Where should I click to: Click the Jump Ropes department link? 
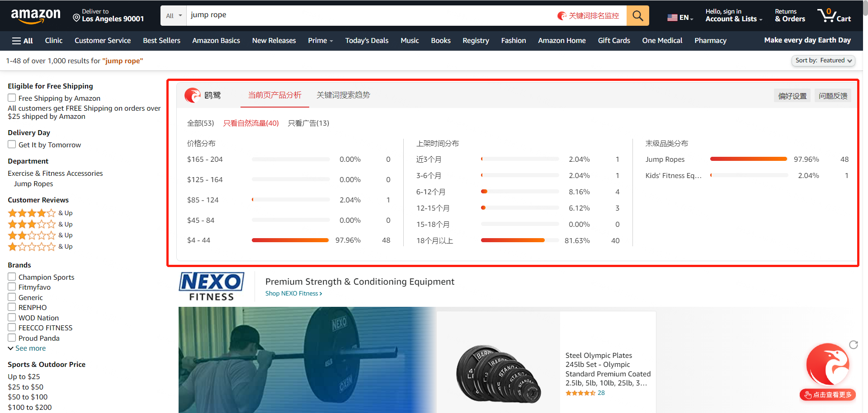tap(33, 184)
